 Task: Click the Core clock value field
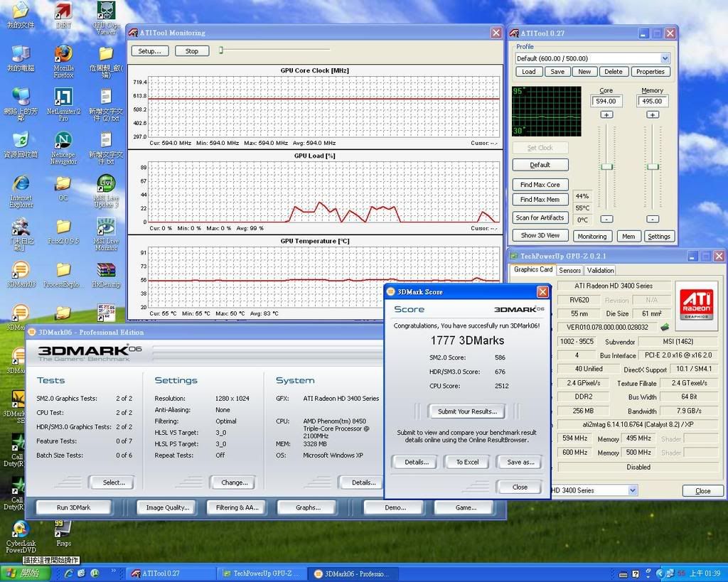pyautogui.click(x=606, y=101)
